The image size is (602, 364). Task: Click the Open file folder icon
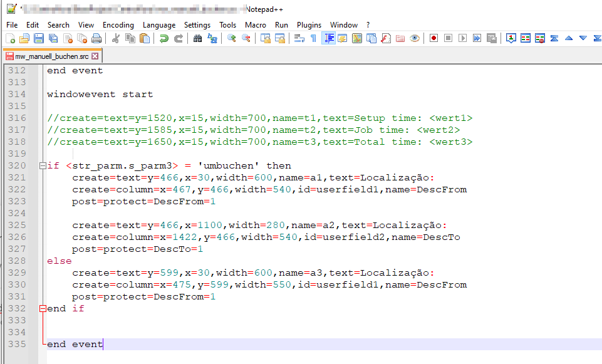(24, 38)
